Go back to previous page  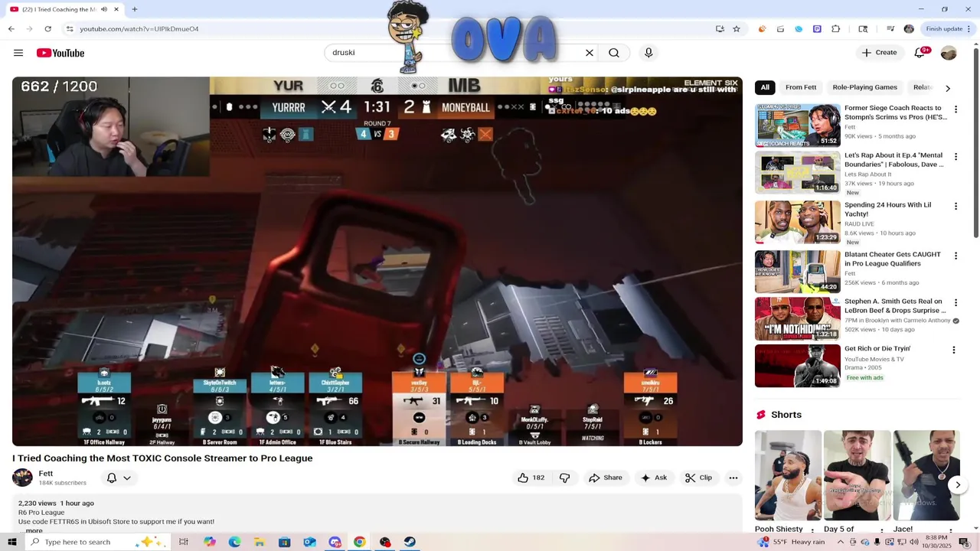click(x=11, y=29)
